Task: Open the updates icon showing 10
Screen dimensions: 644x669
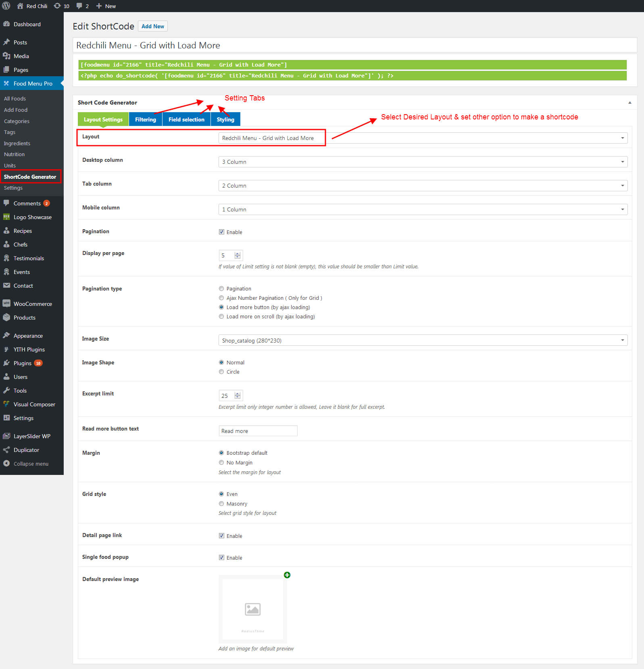Action: click(57, 6)
